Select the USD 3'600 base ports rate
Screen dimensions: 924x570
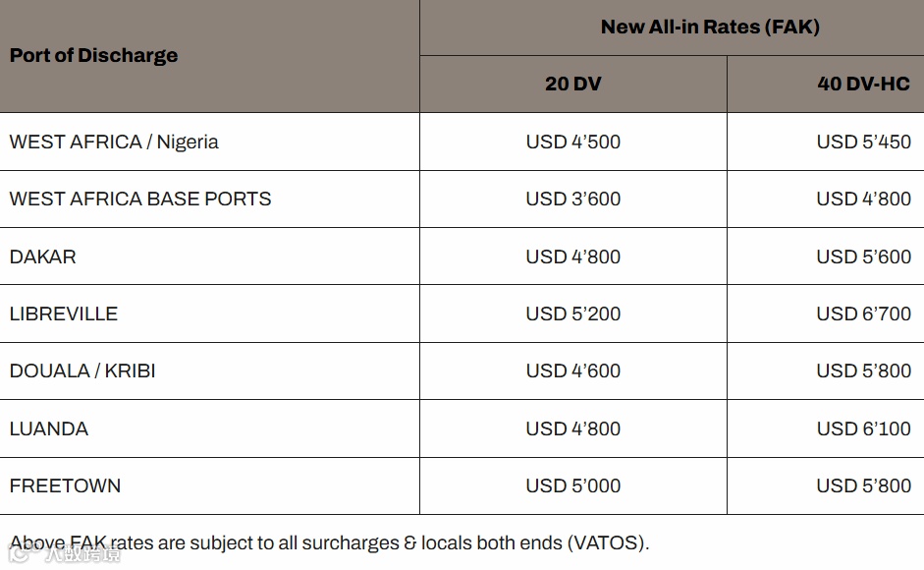(x=573, y=199)
